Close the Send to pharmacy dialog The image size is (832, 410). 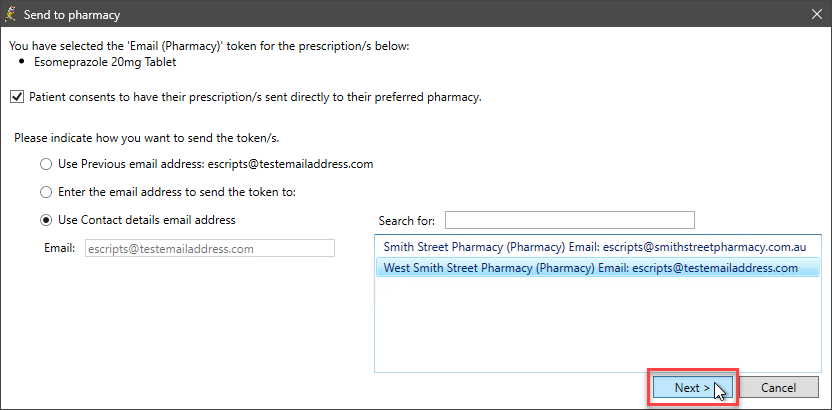click(817, 14)
